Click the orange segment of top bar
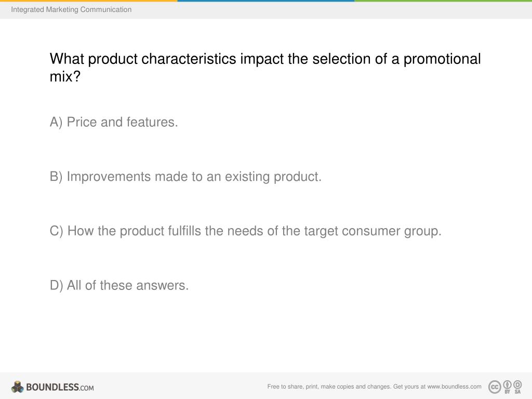 click(x=88, y=1)
